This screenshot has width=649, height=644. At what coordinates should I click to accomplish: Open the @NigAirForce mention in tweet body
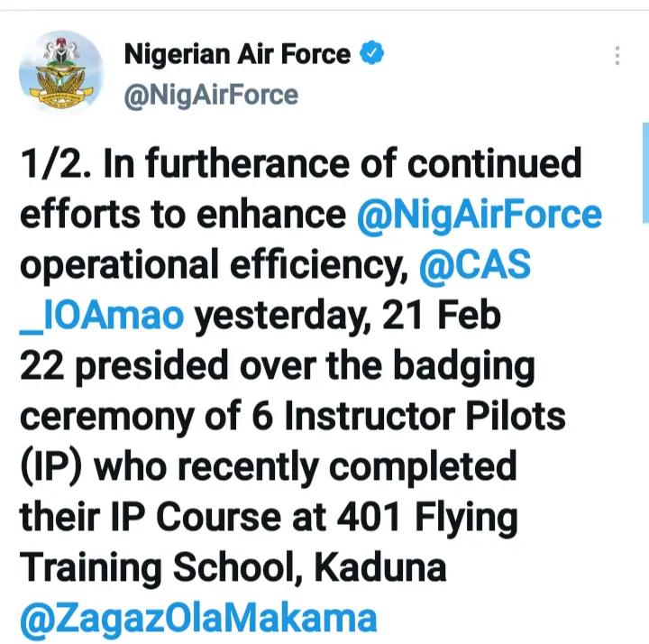(479, 216)
